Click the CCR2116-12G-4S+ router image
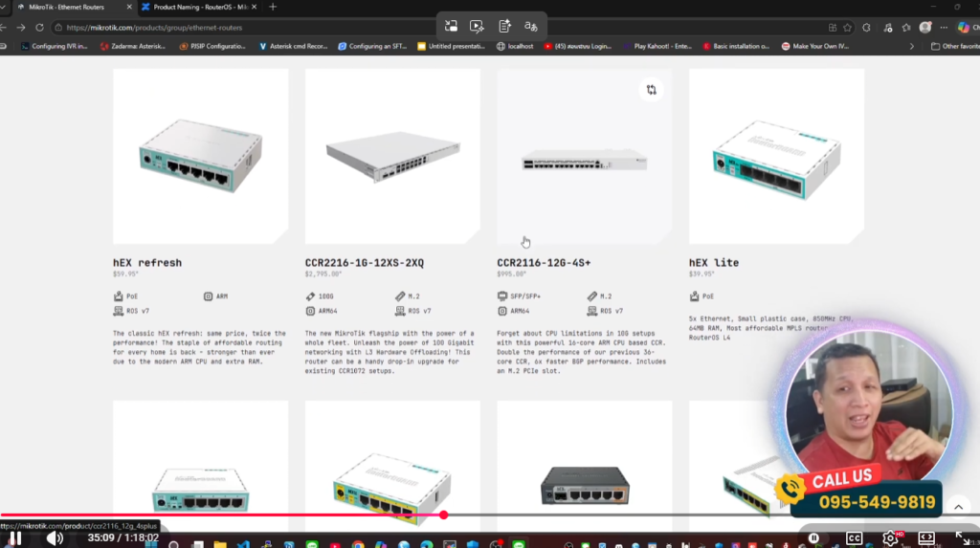 click(585, 156)
